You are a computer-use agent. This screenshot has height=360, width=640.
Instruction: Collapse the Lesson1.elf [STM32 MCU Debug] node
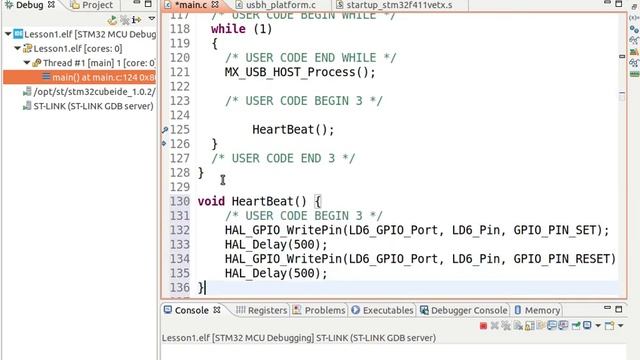pyautogui.click(x=8, y=34)
